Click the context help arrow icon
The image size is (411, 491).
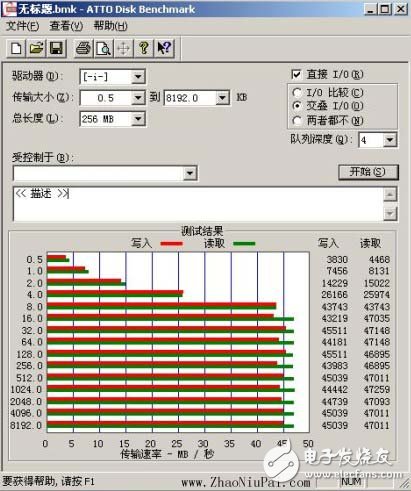164,48
